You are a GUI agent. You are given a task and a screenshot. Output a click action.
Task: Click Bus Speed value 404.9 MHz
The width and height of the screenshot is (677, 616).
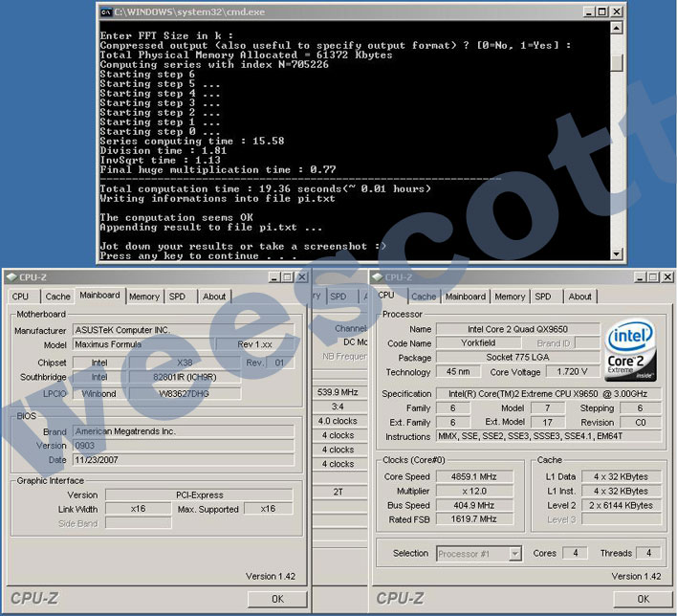[x=474, y=505]
